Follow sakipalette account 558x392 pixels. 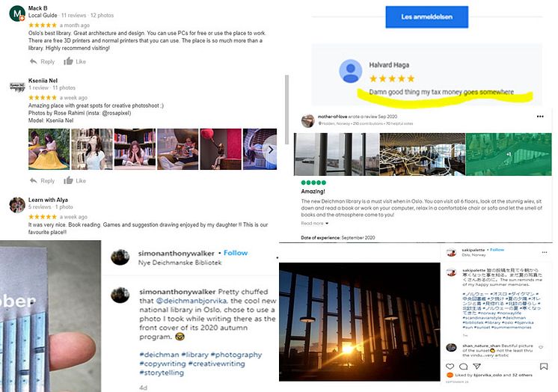[x=497, y=250]
